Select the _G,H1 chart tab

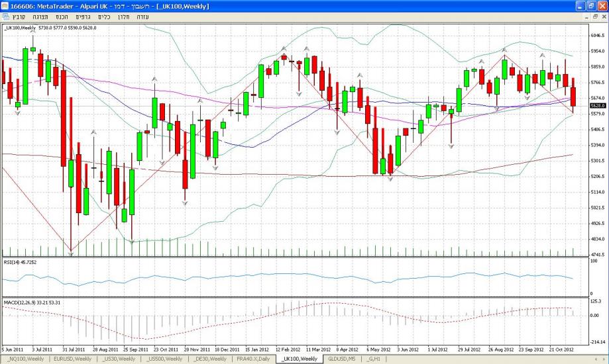pyautogui.click(x=375, y=359)
